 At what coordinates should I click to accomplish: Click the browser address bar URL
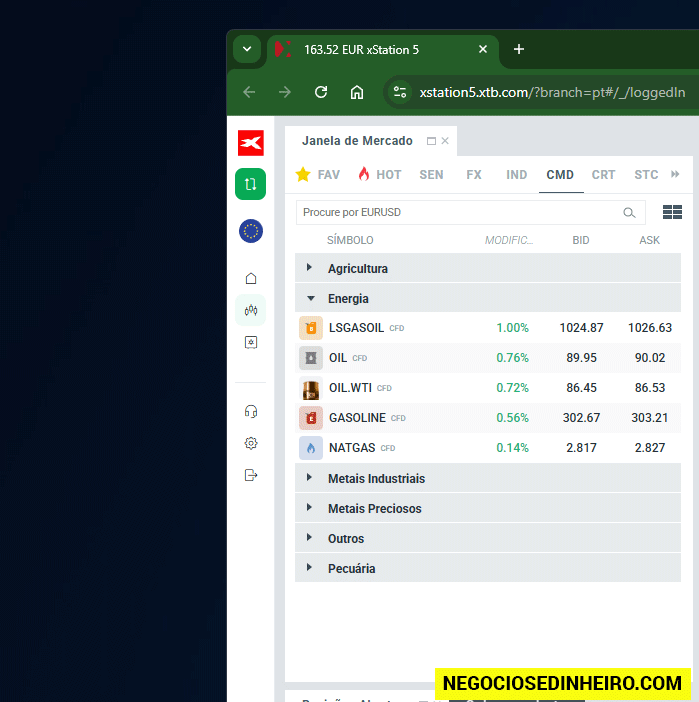552,93
